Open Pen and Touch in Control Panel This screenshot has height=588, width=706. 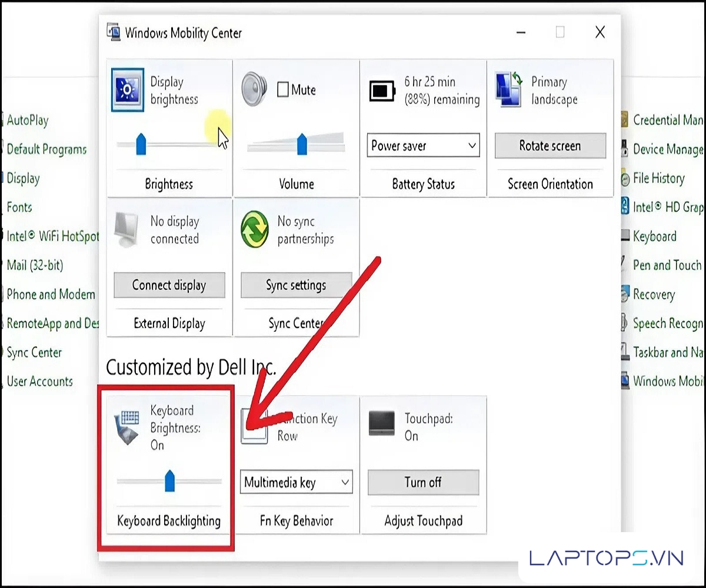pyautogui.click(x=667, y=265)
